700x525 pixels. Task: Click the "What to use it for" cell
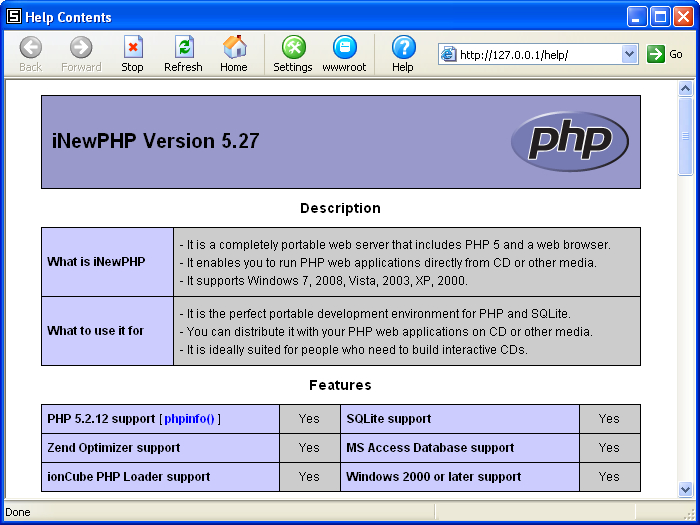coord(107,331)
